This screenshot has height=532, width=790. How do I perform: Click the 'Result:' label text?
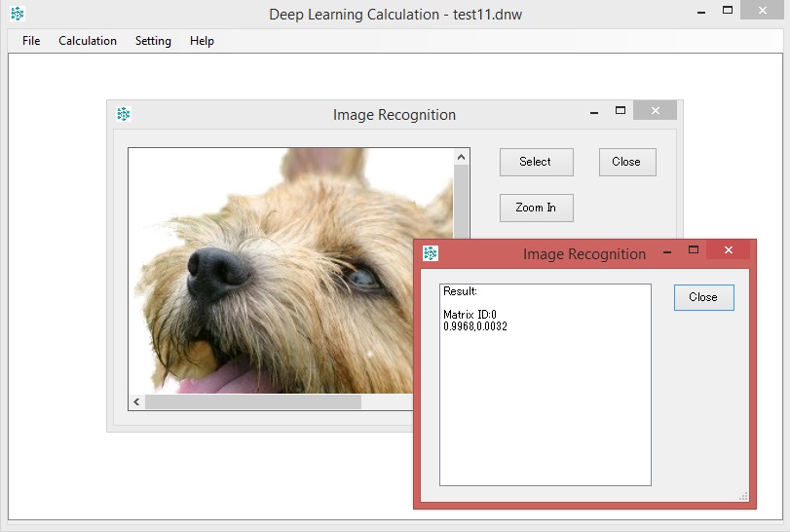point(460,291)
